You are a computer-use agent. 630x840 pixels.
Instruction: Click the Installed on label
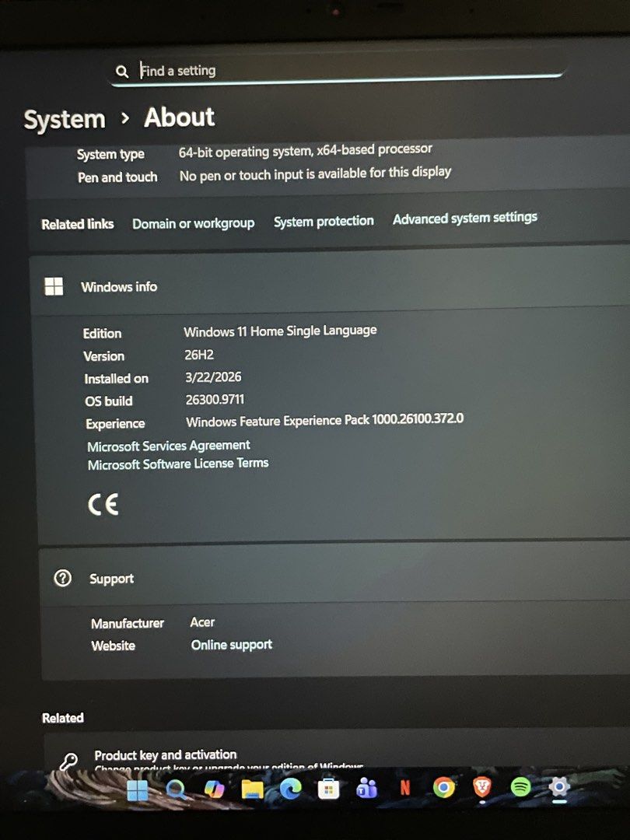pyautogui.click(x=116, y=378)
